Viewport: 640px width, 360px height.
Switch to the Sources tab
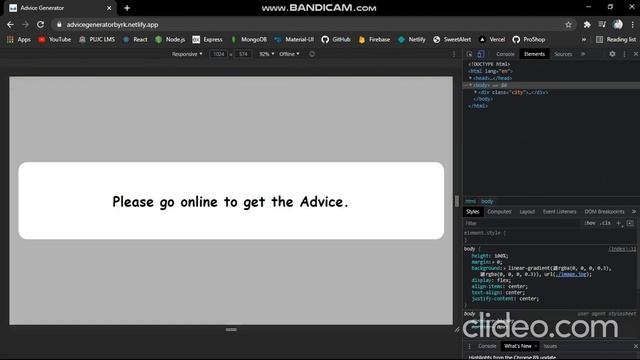click(563, 54)
